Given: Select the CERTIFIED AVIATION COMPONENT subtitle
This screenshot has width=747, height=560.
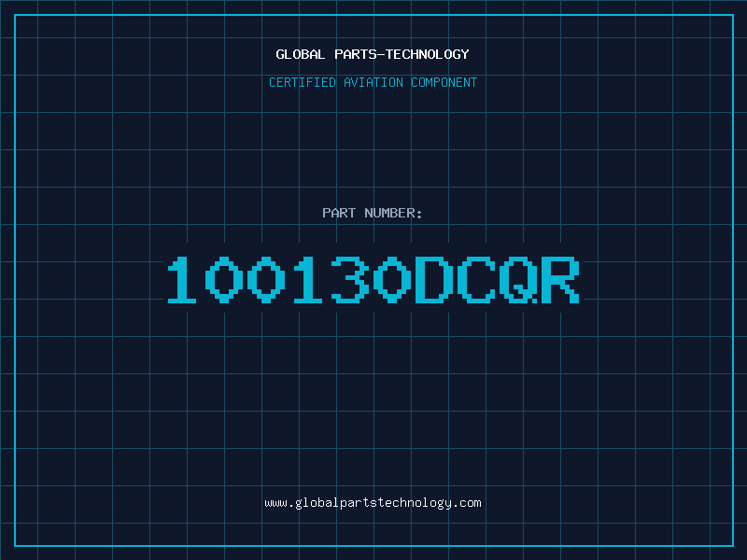Looking at the screenshot, I should tap(373, 82).
